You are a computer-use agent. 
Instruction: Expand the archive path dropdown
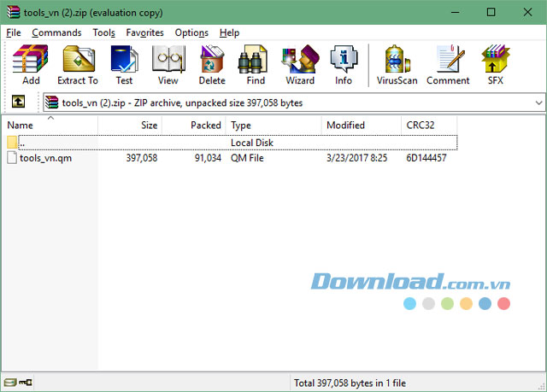538,102
